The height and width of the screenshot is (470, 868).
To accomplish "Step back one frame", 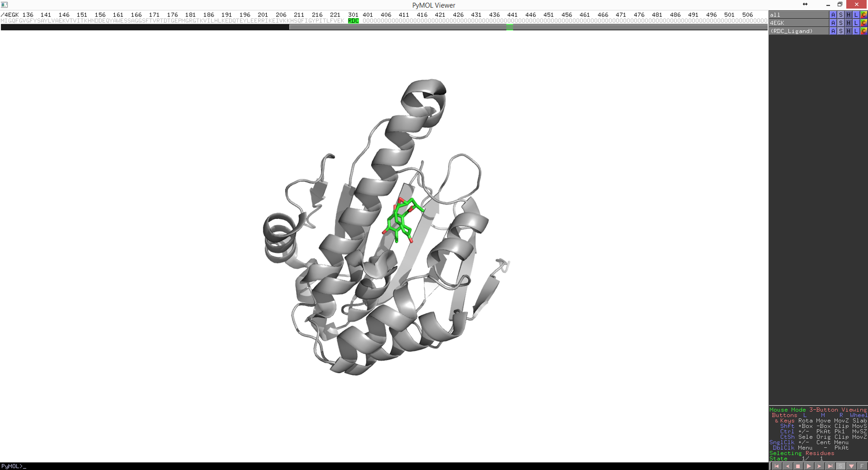I will [x=787, y=466].
